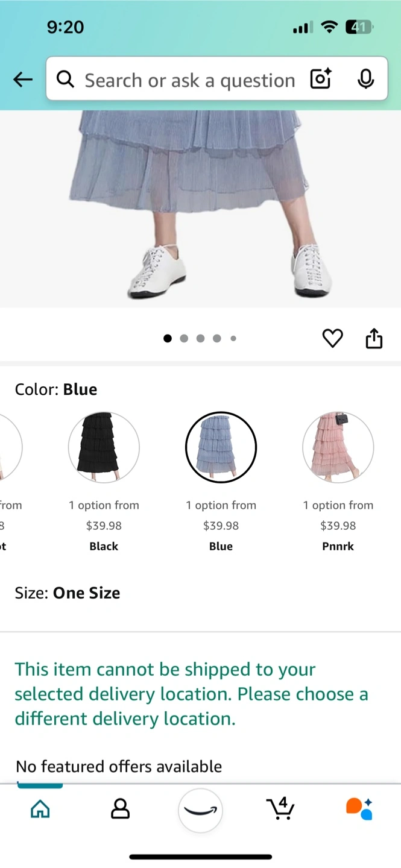Tap the microphone voice search icon
This screenshot has width=401, height=868.
click(x=365, y=79)
